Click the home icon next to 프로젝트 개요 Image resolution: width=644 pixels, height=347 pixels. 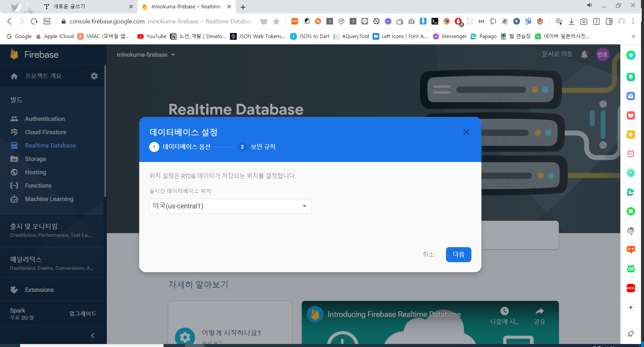click(x=14, y=76)
